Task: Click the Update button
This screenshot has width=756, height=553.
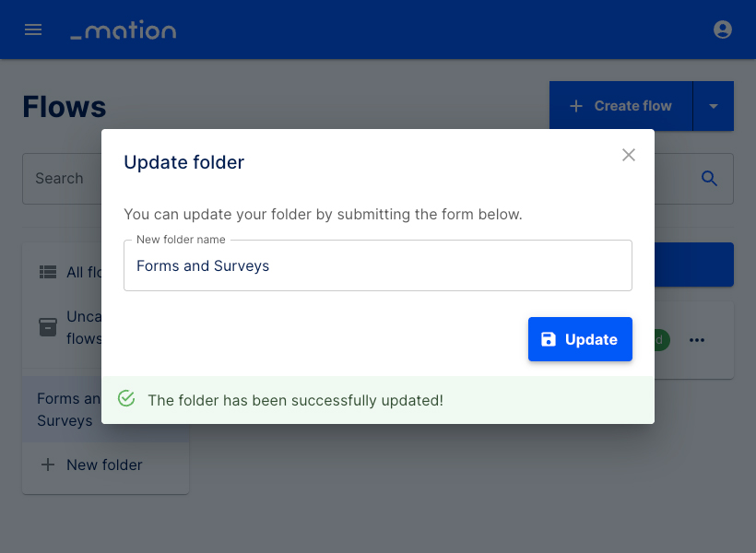Action: point(580,339)
